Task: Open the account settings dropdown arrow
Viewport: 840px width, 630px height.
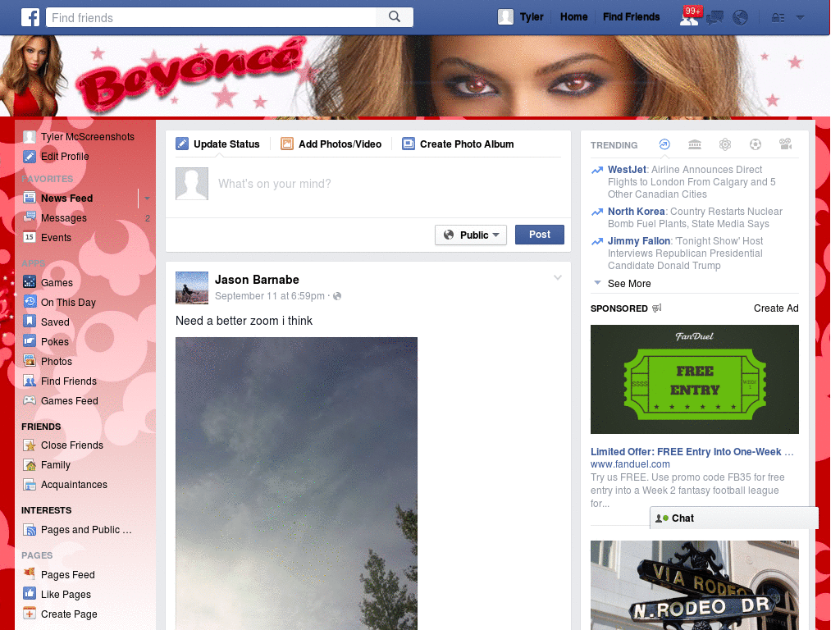Action: coord(800,16)
